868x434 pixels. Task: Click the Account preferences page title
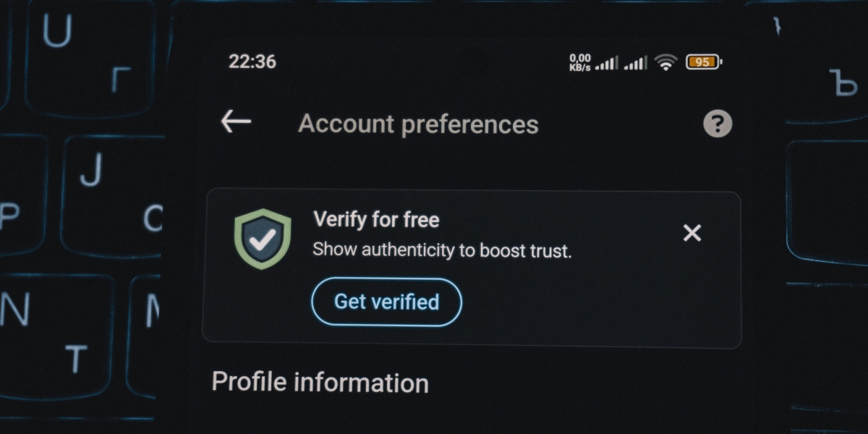[x=418, y=124]
